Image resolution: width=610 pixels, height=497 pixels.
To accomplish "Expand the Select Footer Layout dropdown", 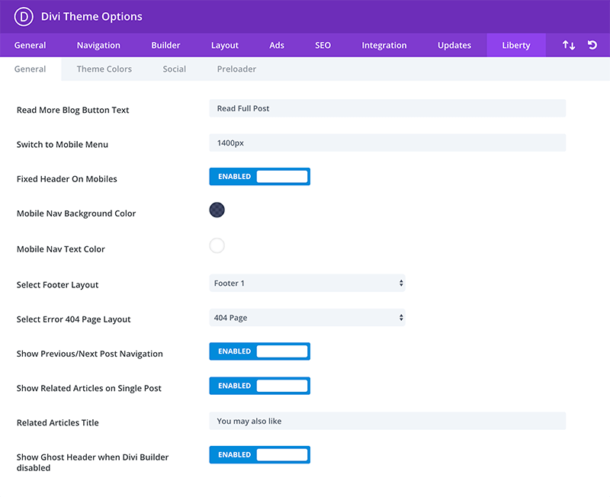I will 307,283.
